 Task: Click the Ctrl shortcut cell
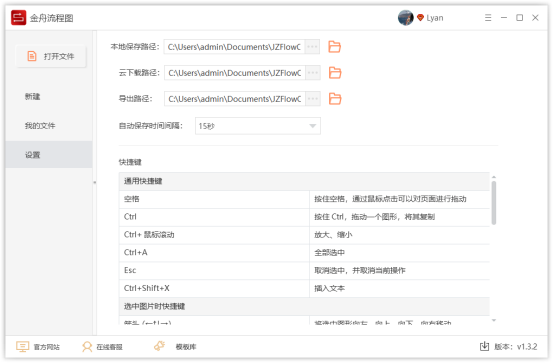tap(214, 217)
